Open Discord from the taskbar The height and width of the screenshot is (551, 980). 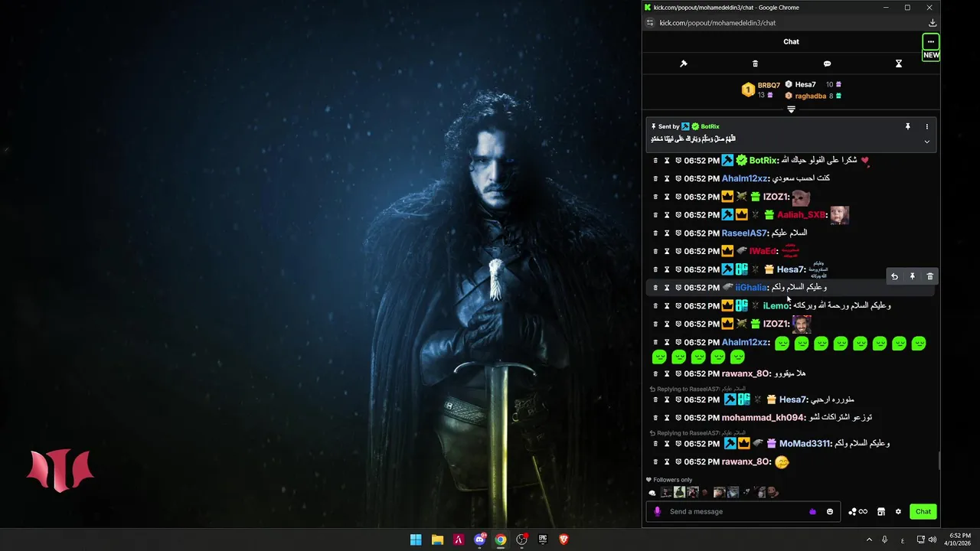click(480, 540)
